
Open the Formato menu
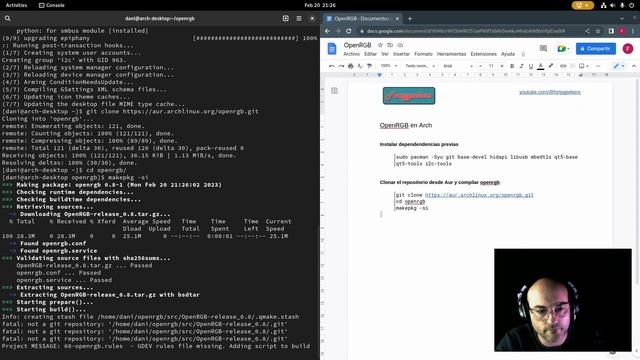pos(423,54)
